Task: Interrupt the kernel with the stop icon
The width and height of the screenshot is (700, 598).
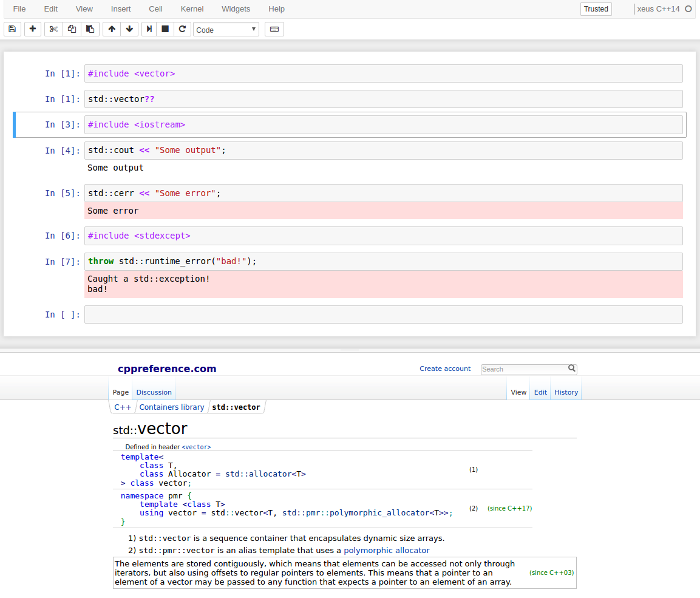Action: 165,29
